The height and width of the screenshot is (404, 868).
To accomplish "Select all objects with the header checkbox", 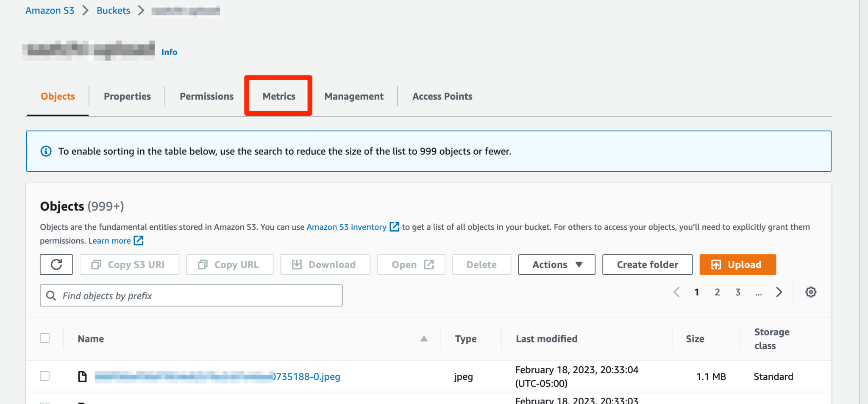I will click(x=45, y=338).
